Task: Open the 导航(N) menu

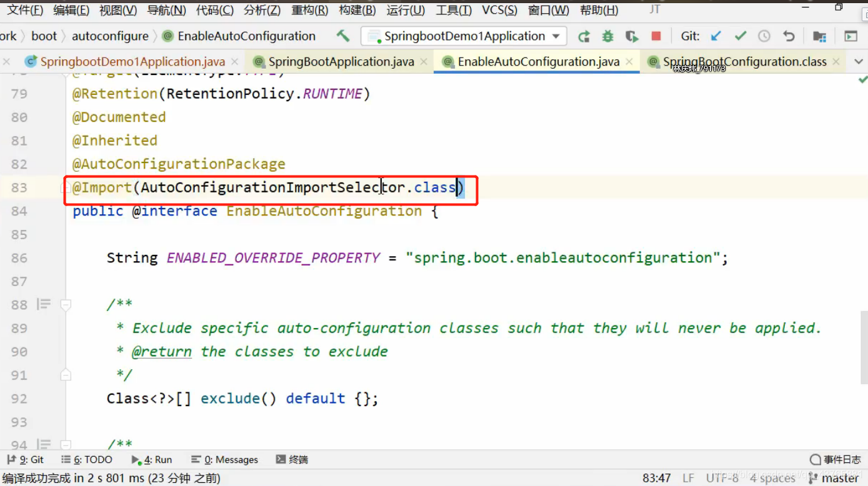Action: tap(166, 10)
